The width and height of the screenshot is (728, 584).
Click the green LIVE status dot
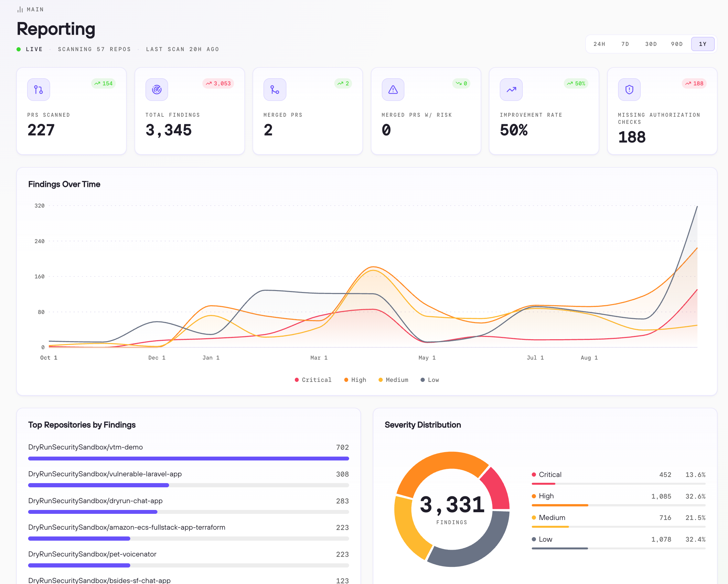[x=19, y=49]
